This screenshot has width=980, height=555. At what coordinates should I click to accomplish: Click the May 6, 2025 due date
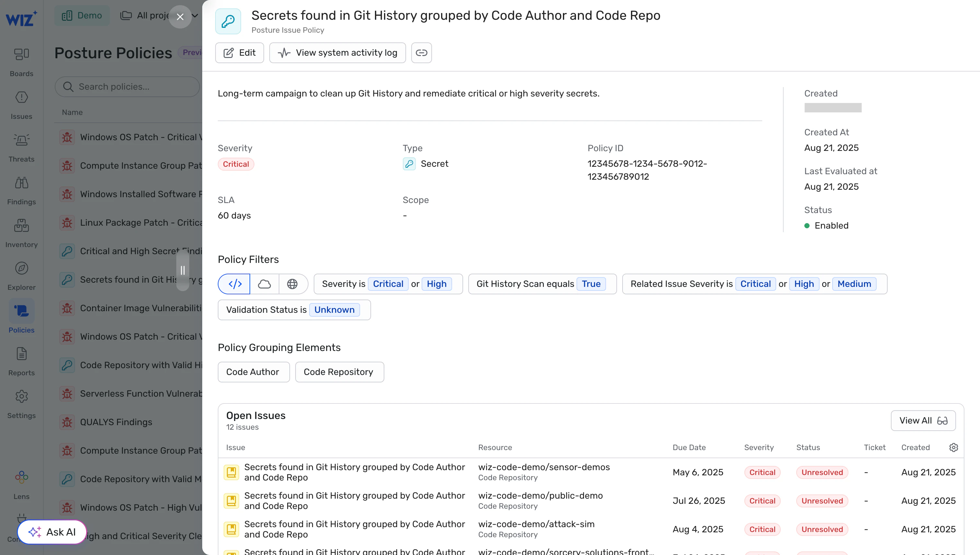[698, 472]
